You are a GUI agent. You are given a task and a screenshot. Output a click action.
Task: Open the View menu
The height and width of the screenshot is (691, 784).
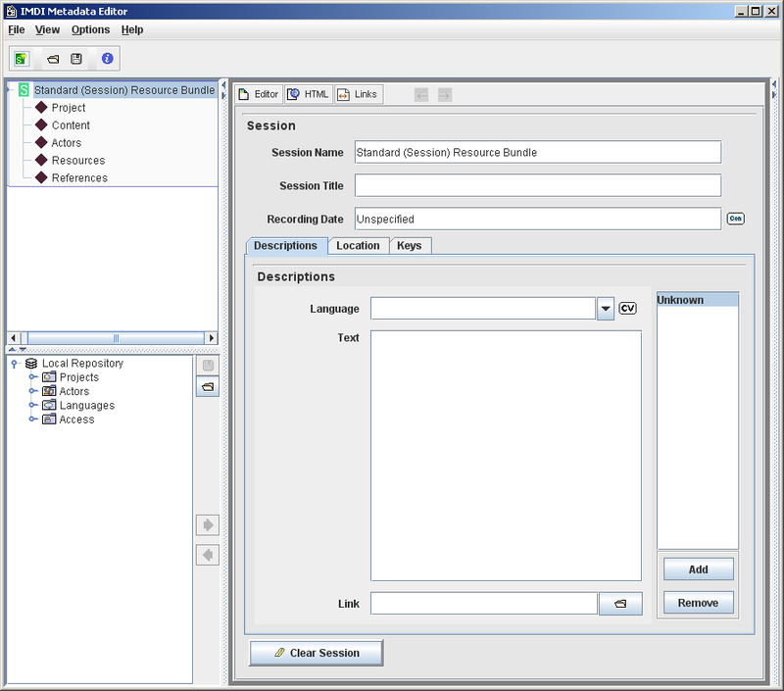click(47, 29)
